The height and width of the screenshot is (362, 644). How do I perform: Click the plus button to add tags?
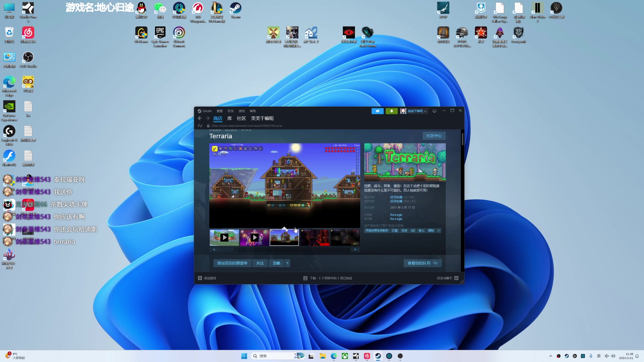(438, 231)
